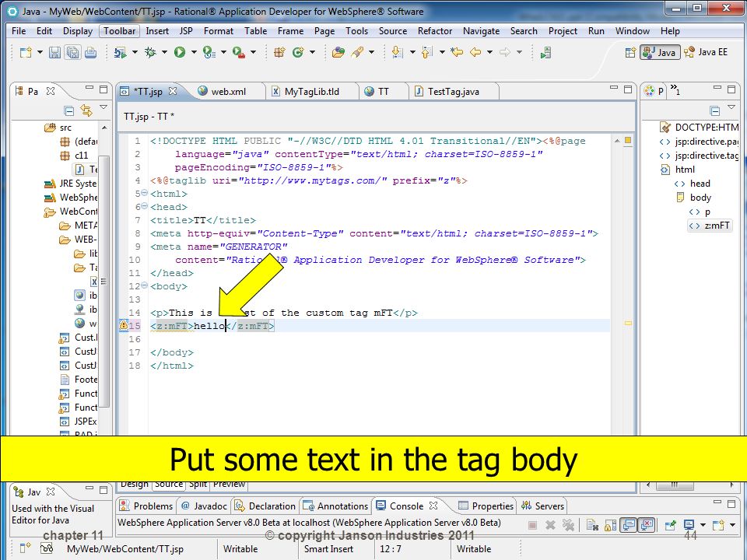Switch to the Java perspective button
The height and width of the screenshot is (560, 747).
click(660, 52)
